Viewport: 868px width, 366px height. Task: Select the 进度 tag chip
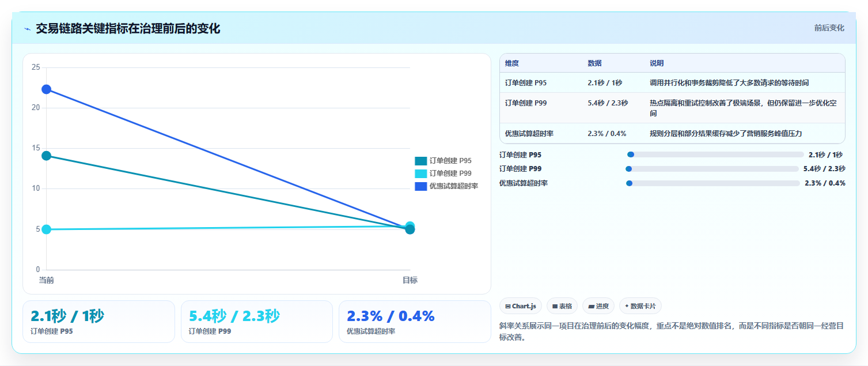coord(598,306)
